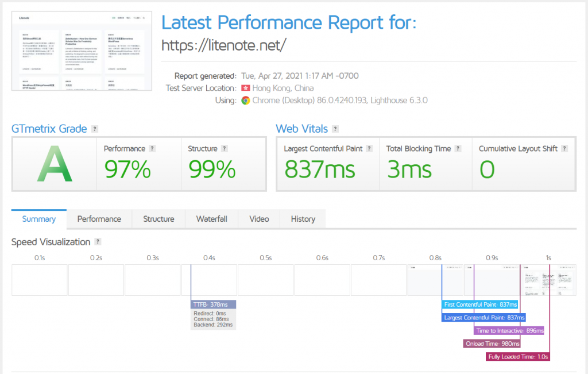Open the https://litenote.net/ URL link
This screenshot has width=588, height=374.
coord(223,45)
